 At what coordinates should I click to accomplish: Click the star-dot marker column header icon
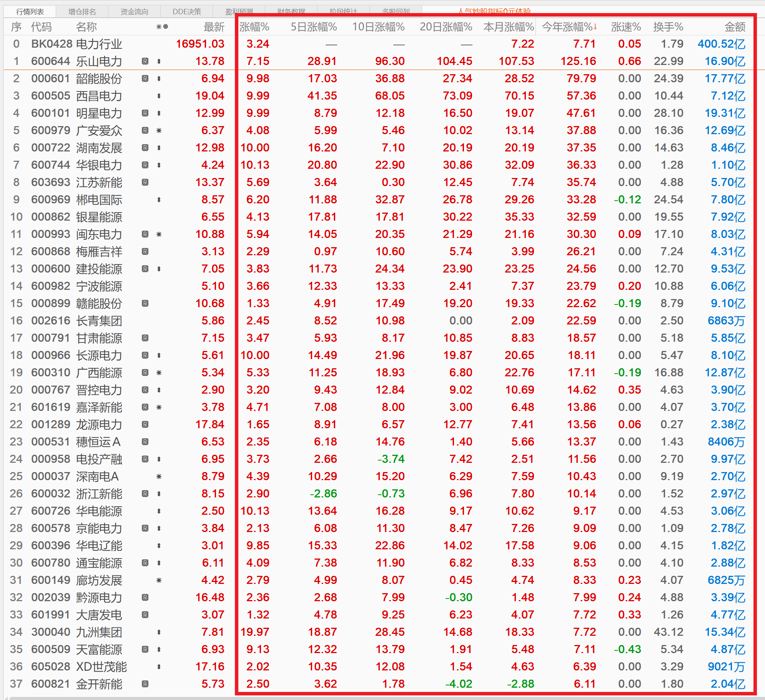(162, 27)
